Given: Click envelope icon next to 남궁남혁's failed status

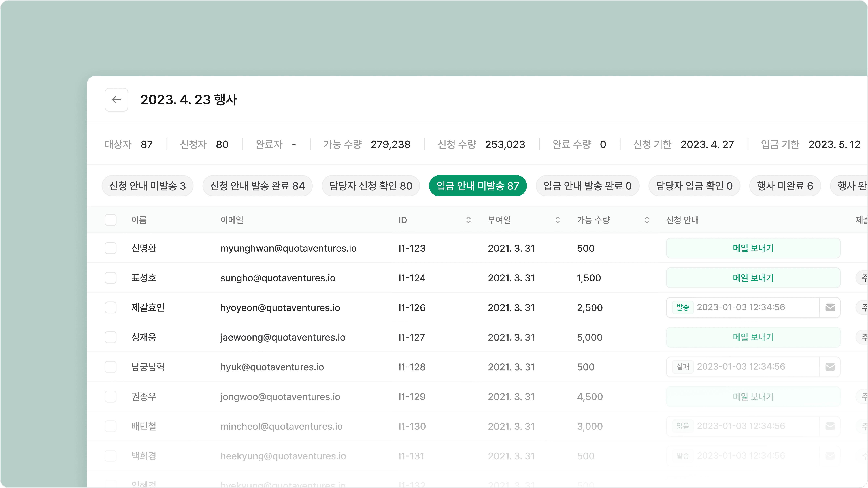Looking at the screenshot, I should [x=830, y=367].
